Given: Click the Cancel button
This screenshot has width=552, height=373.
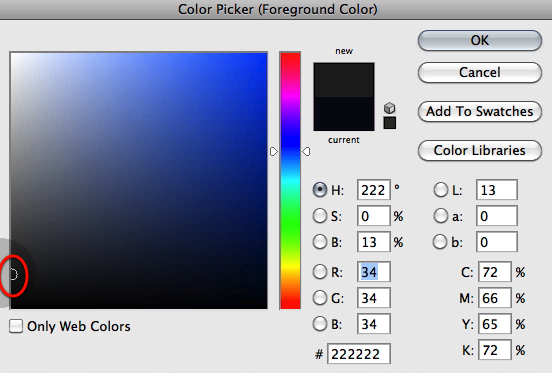Looking at the screenshot, I should pos(480,72).
